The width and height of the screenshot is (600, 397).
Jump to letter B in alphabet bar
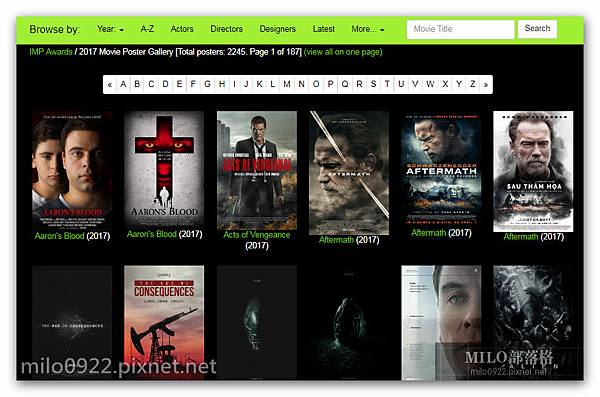[x=137, y=84]
